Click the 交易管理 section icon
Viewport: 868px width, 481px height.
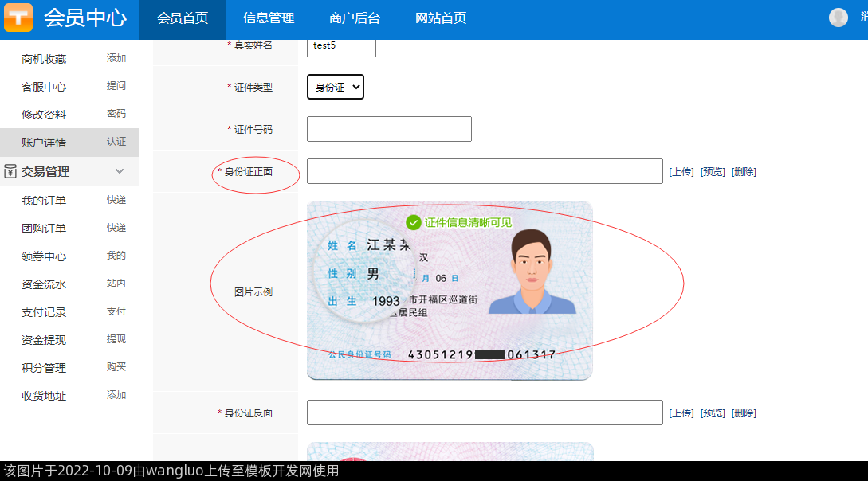pyautogui.click(x=10, y=171)
